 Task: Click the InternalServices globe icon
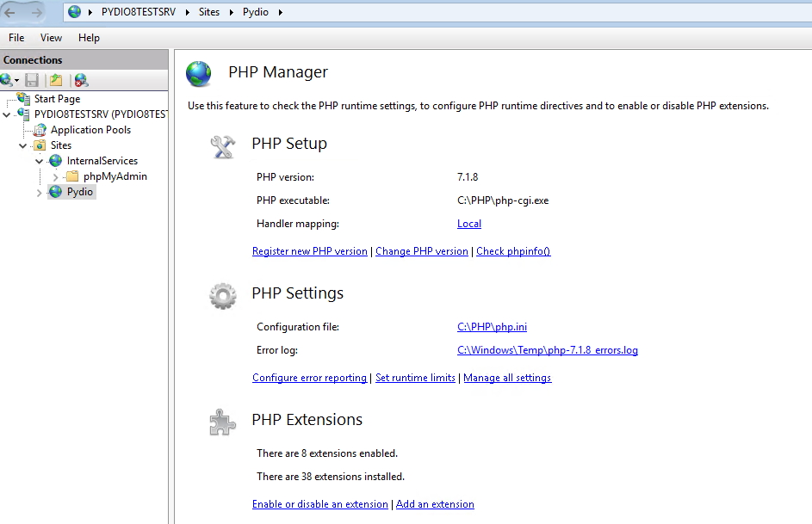coord(56,161)
